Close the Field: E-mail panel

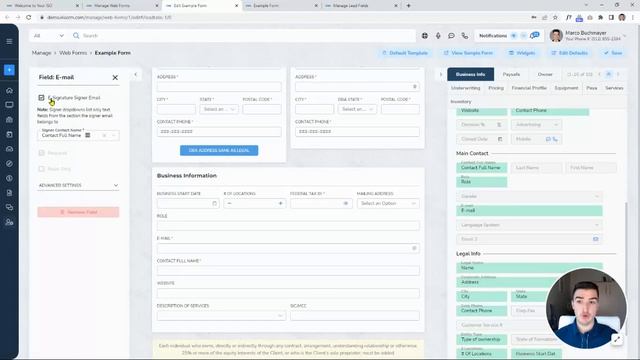pyautogui.click(x=115, y=77)
